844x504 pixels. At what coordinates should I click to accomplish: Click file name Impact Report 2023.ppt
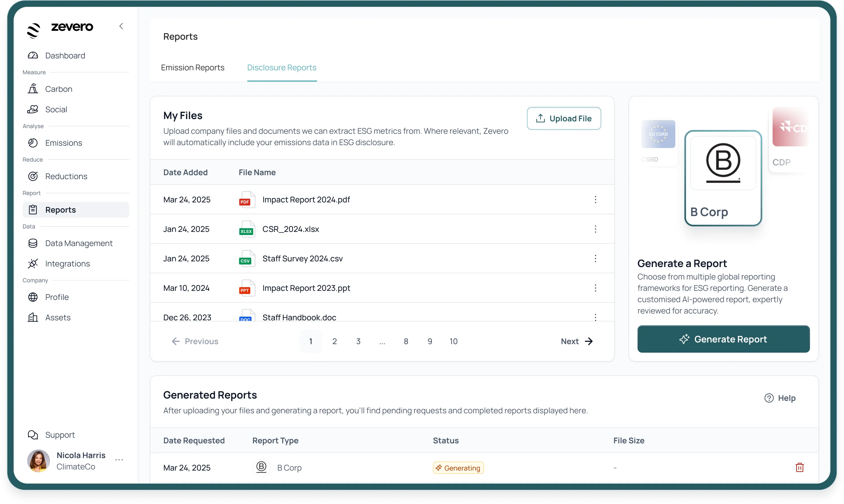click(306, 288)
